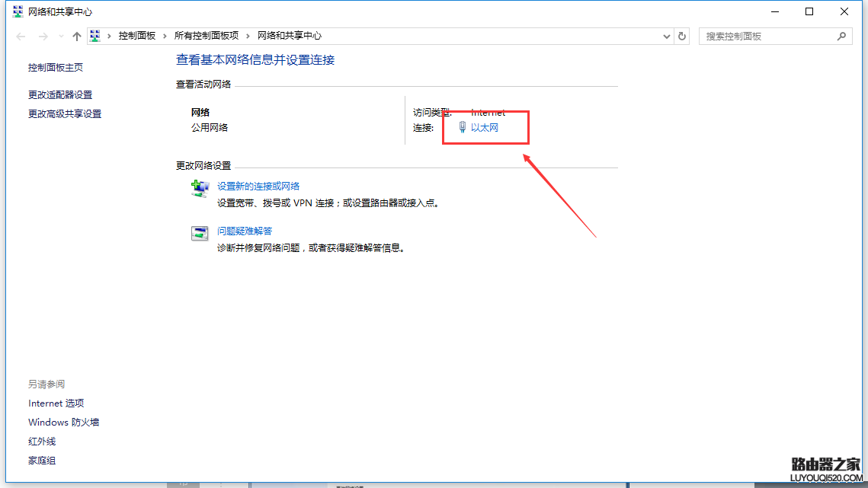Image resolution: width=868 pixels, height=488 pixels.
Task: Expand the chevron after 控制面板 breadcrumb
Action: pos(165,36)
